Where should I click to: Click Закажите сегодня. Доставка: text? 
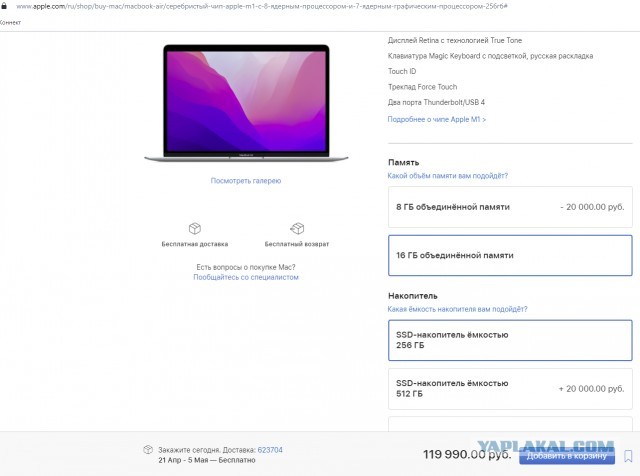[207, 450]
